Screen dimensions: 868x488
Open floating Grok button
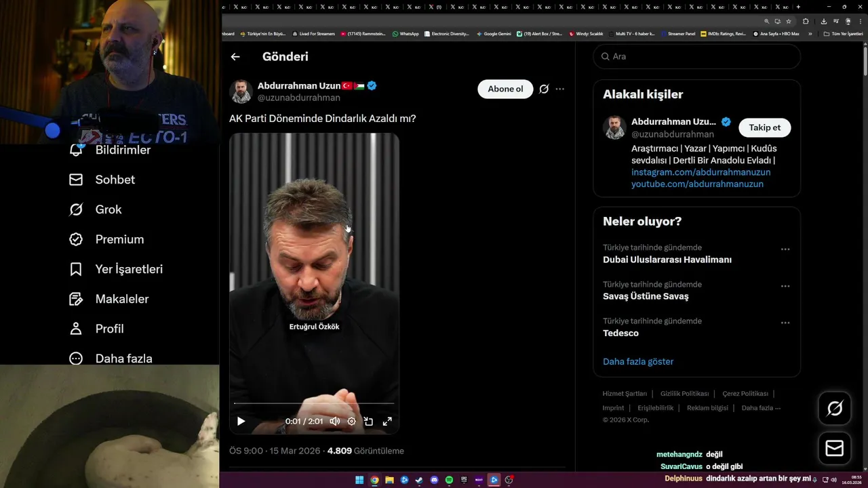tap(835, 408)
